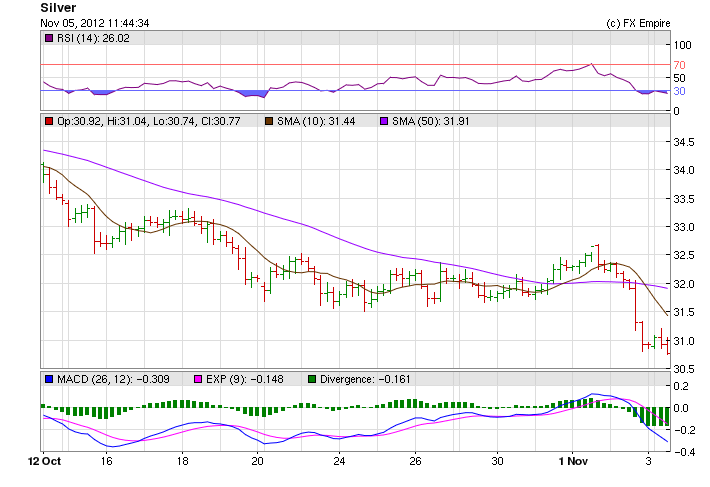The image size is (710, 487).
Task: Click the 31.0 price axis label
Action: (x=684, y=341)
